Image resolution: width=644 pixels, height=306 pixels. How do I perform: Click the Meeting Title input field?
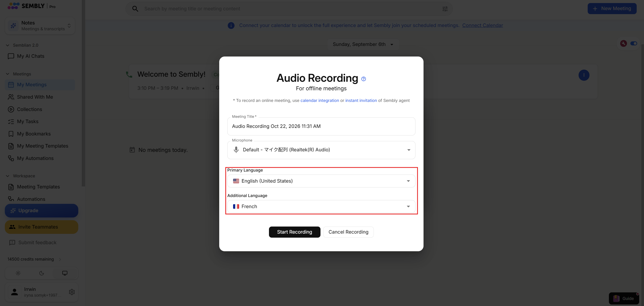321,126
